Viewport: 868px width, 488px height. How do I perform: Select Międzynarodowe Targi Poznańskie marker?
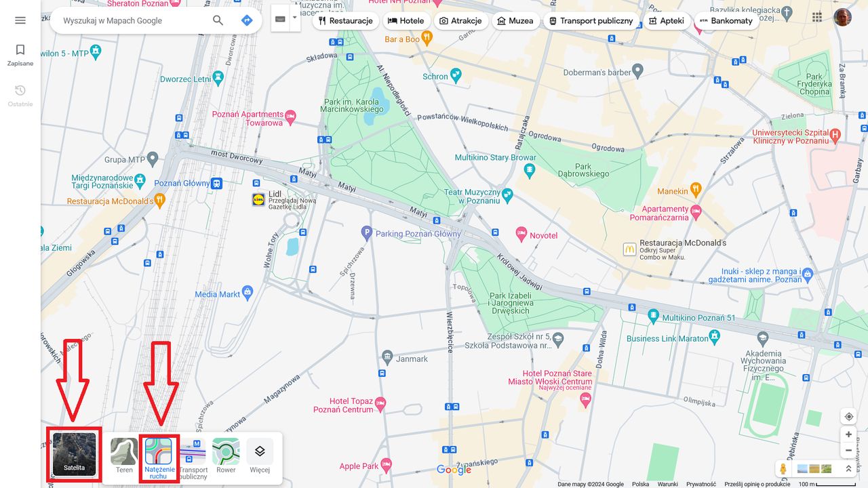point(140,181)
